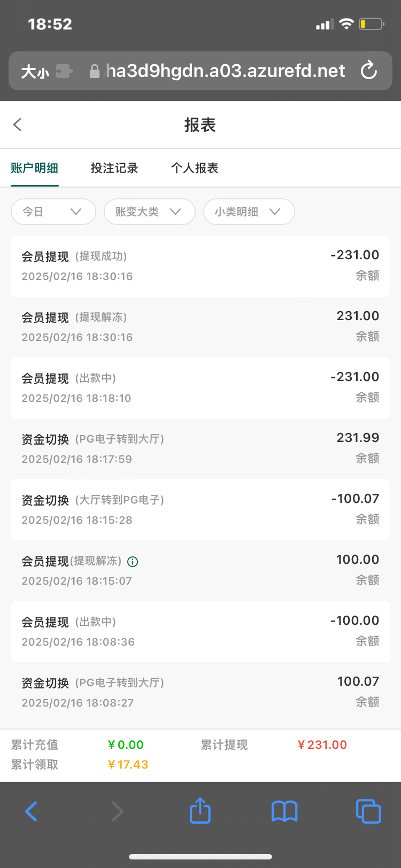Tap the back arrow beside 报表
401x868 pixels.
click(18, 125)
